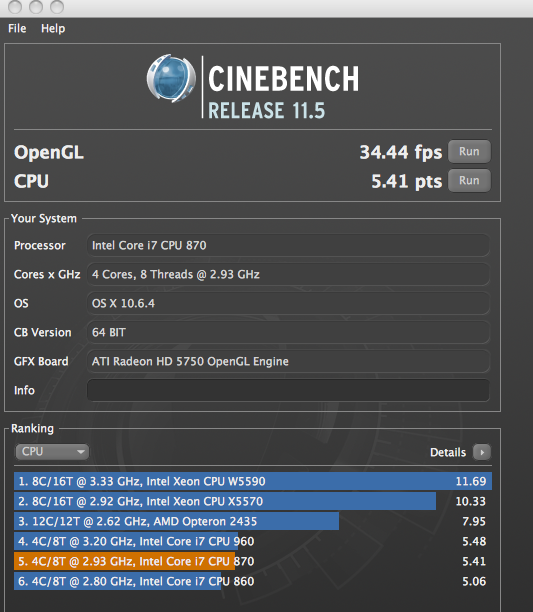Run the CPU benchmark
Viewport: 533px width, 612px height.
(x=469, y=181)
